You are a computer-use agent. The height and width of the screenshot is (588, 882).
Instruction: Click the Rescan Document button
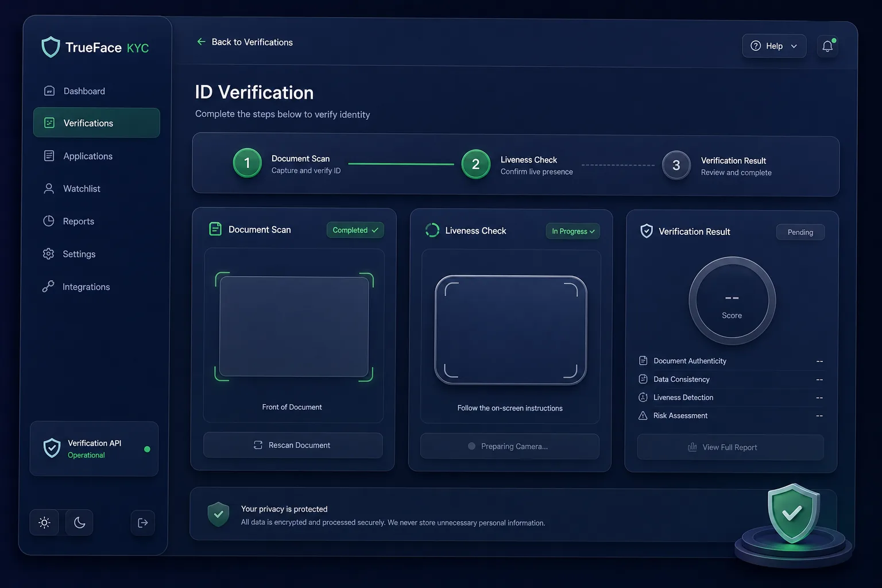click(x=293, y=445)
